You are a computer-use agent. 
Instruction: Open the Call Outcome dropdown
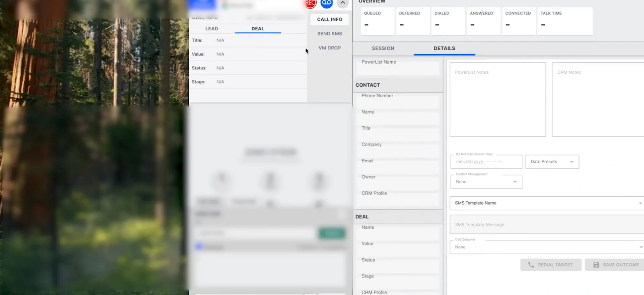click(547, 247)
